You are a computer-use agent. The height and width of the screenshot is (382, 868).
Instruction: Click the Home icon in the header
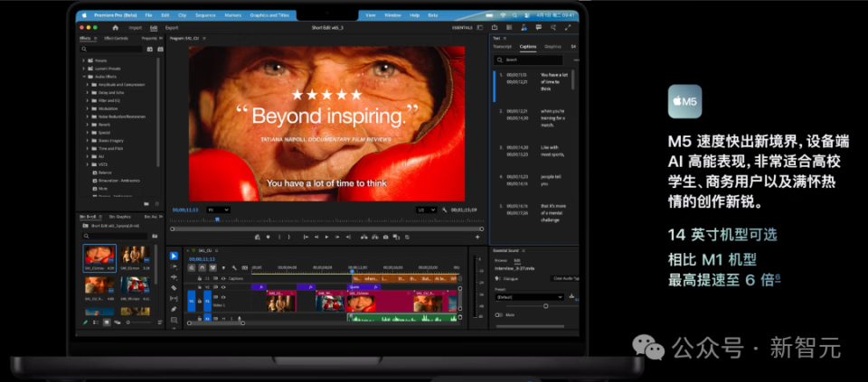pos(115,28)
